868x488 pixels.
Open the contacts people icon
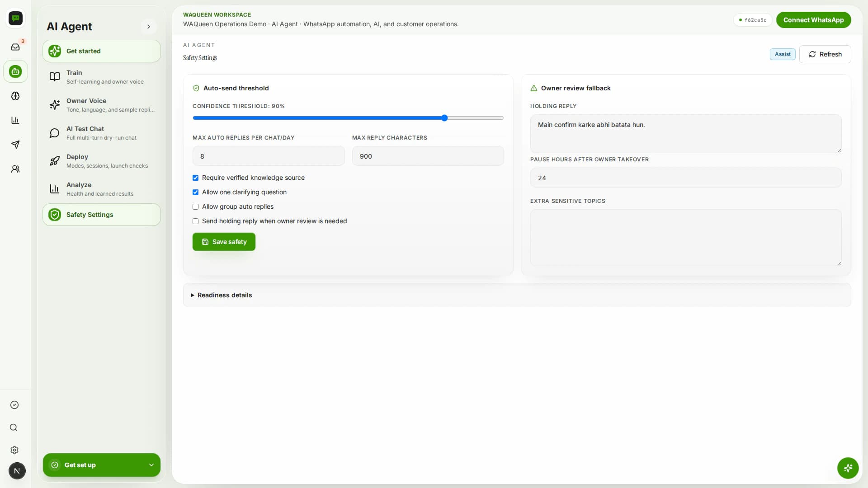[15, 169]
